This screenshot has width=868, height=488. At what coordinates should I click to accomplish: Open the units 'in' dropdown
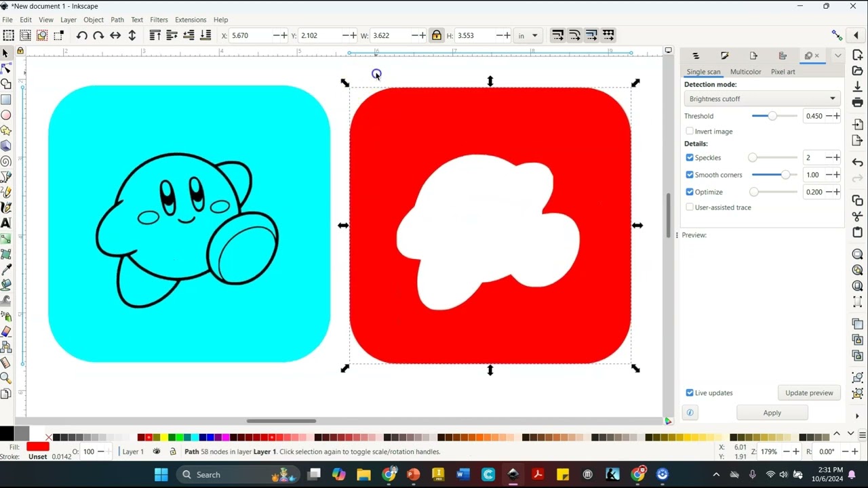tap(528, 35)
